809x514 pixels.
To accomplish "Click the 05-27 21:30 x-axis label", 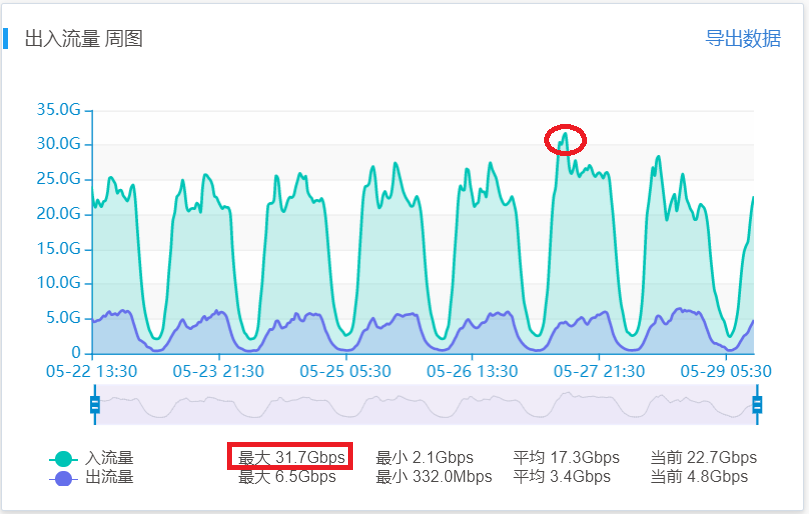I will click(x=598, y=371).
